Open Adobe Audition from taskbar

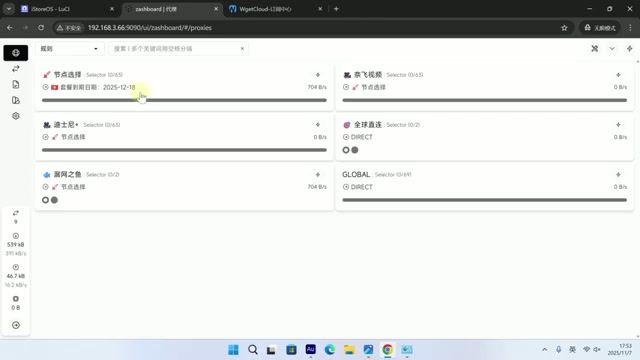[x=311, y=350]
